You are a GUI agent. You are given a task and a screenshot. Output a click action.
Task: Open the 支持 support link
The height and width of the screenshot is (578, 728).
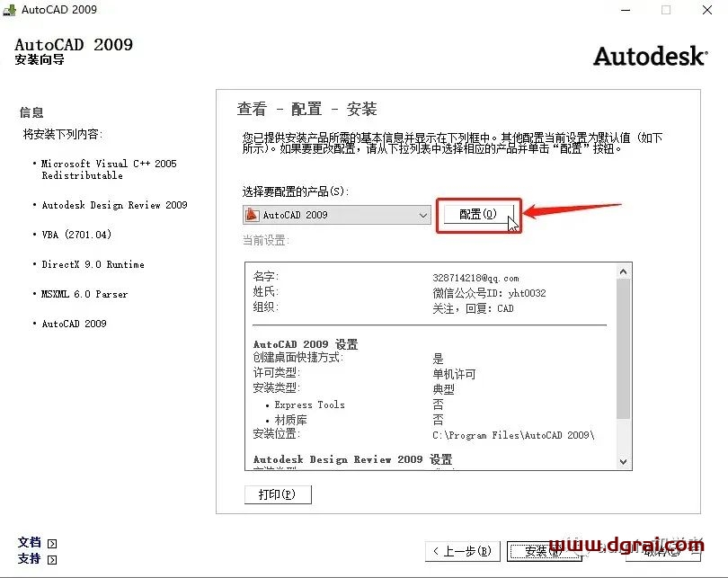30,558
